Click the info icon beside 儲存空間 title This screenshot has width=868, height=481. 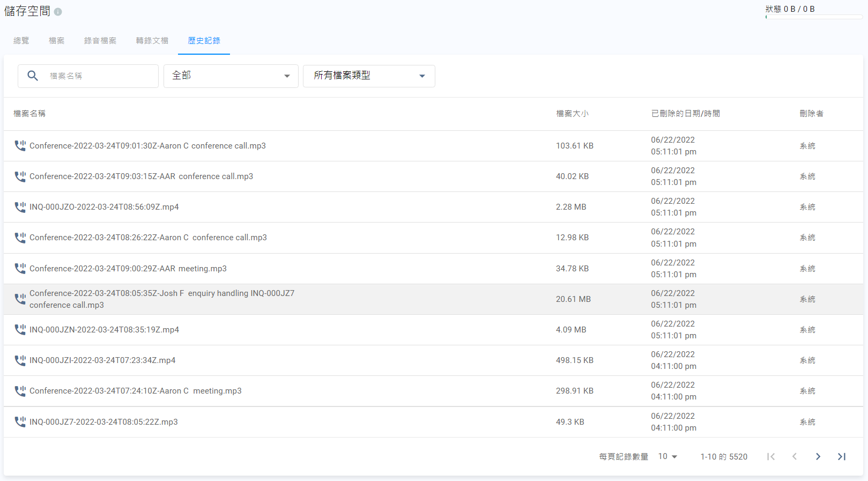(58, 12)
